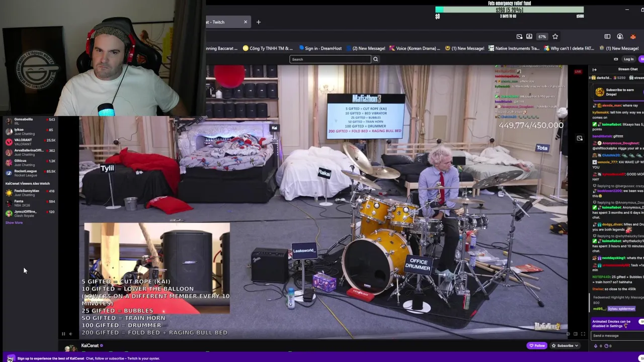The width and height of the screenshot is (644, 362).
Task: Open the Why can't I delete FAT bookmark
Action: [569, 48]
